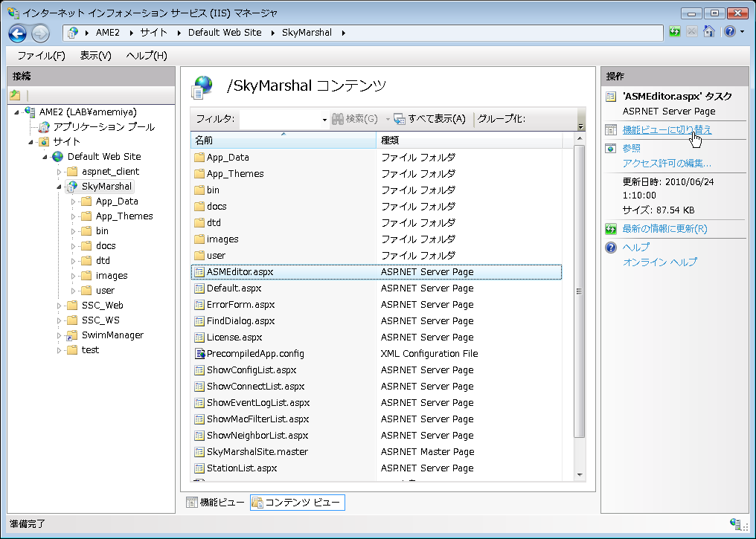756x539 pixels.
Task: Click the PrecompiledApp.config file icon
Action: click(x=199, y=354)
